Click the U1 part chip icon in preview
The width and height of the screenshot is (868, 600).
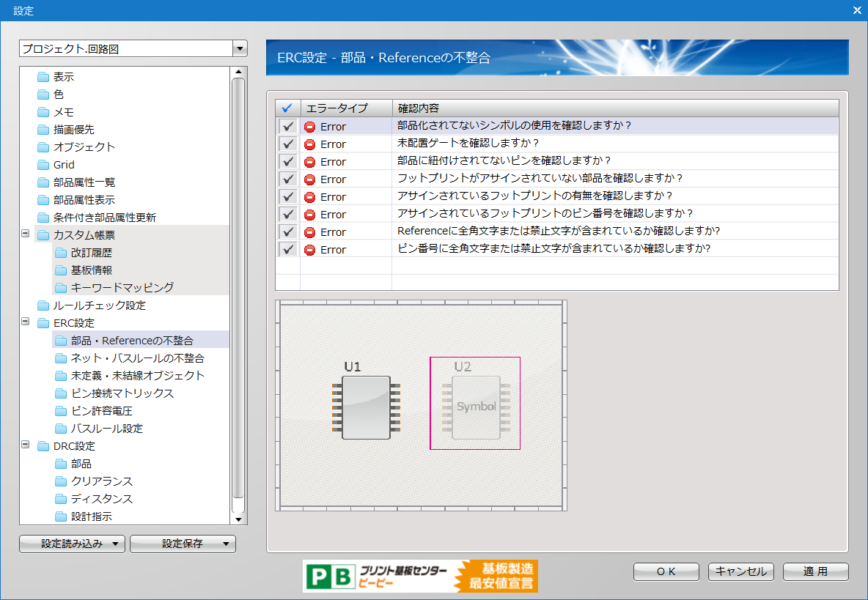coord(366,407)
